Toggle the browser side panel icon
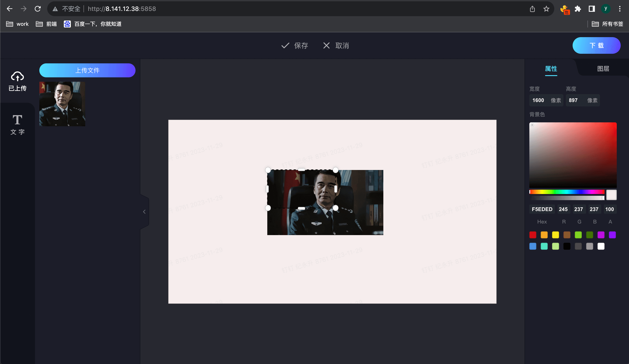The width and height of the screenshot is (629, 364). [592, 9]
